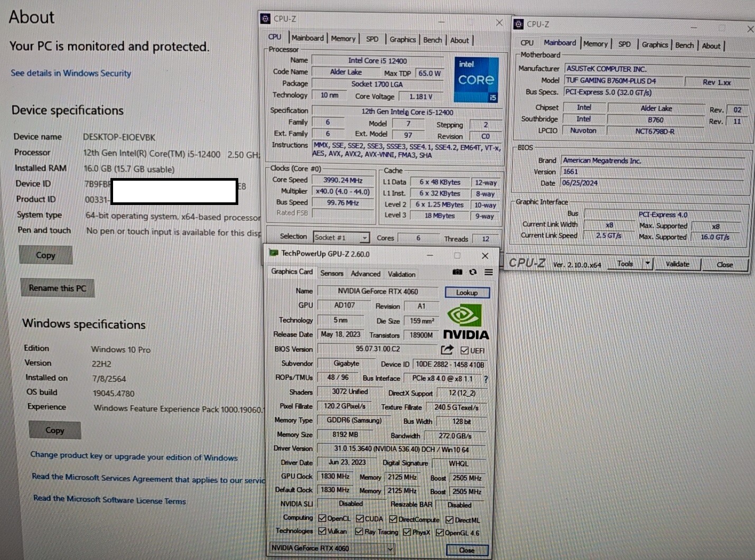
Task: Toggle the CUDA checkbox
Action: (x=359, y=519)
